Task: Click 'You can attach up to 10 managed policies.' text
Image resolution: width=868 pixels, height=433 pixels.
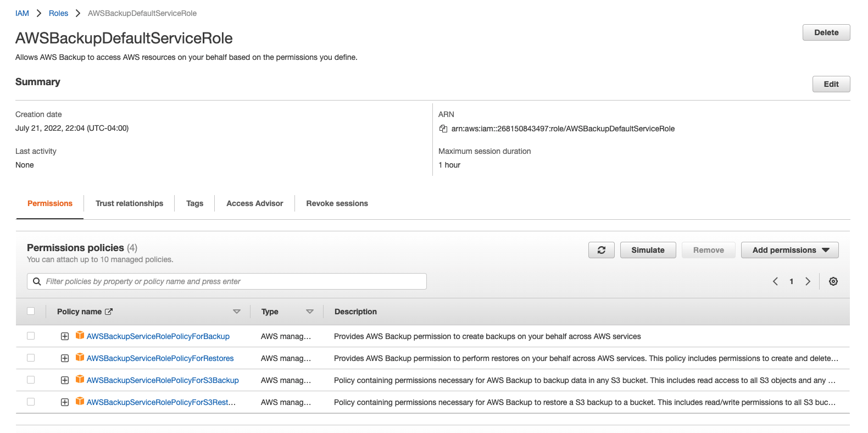Action: [100, 259]
